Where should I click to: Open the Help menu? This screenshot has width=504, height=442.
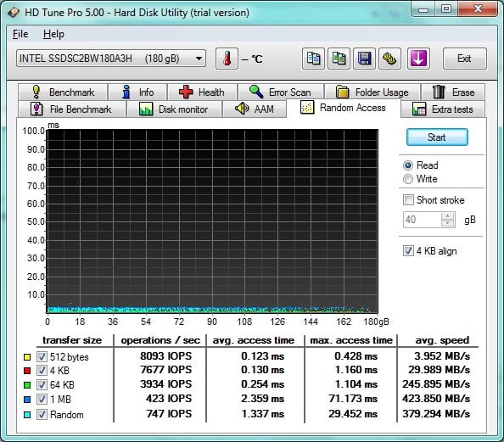53,34
